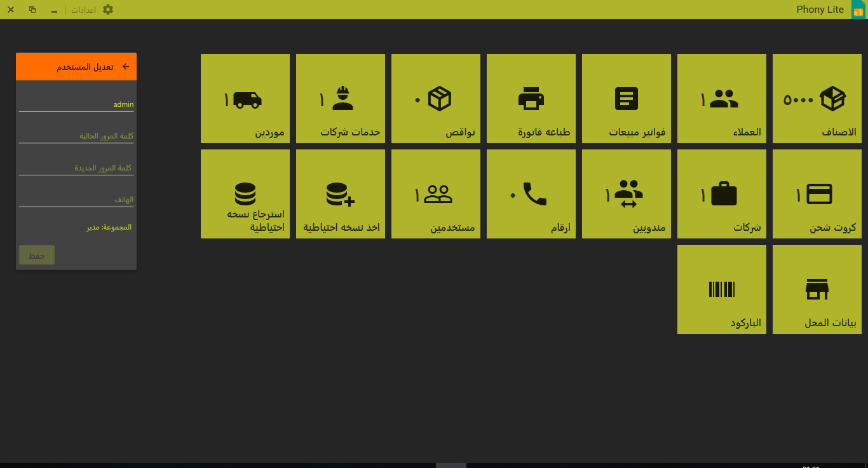Open the الاصناف items tile box icon
Image resolution: width=868 pixels, height=468 pixels.
point(832,99)
